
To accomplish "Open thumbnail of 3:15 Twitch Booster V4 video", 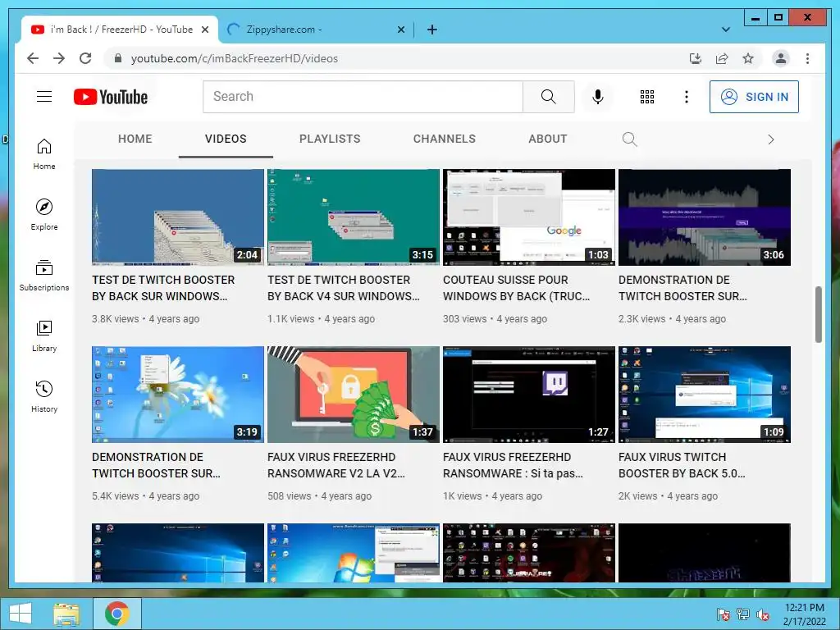I will 354,217.
